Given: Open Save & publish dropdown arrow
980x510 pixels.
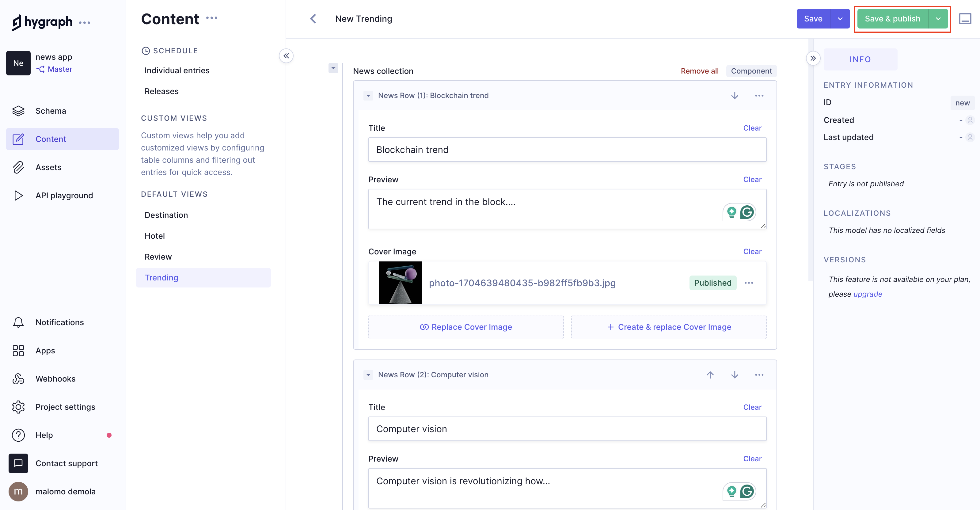Looking at the screenshot, I should pos(938,19).
